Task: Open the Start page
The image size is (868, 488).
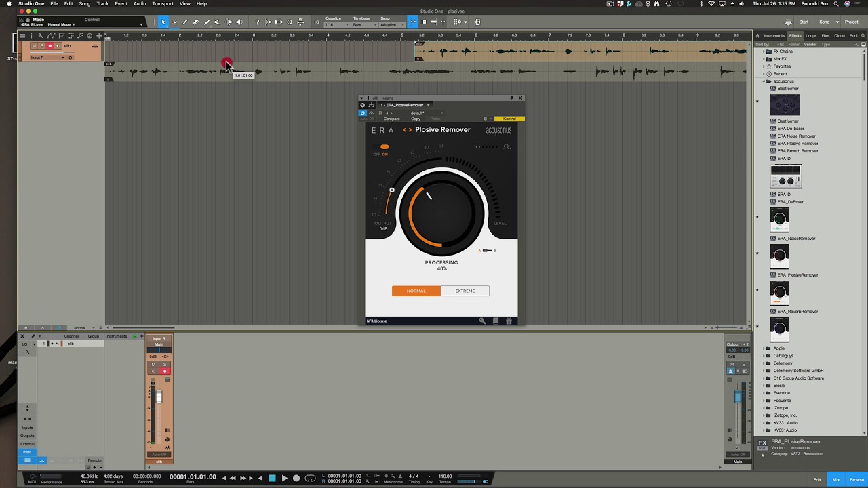Action: (x=804, y=22)
